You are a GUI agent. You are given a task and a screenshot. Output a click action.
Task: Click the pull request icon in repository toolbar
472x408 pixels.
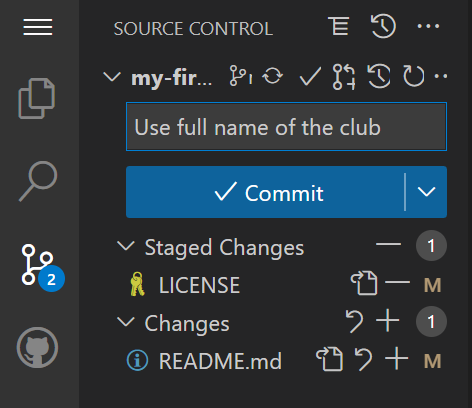pyautogui.click(x=344, y=77)
